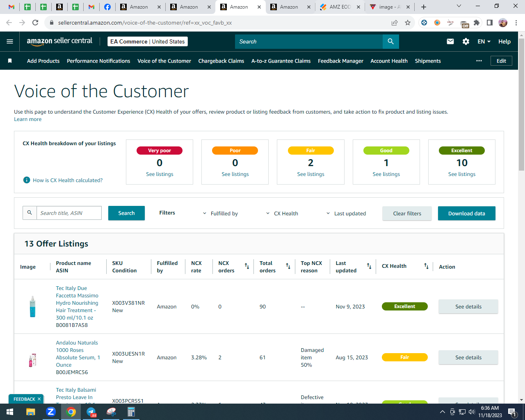Sort by Total orders column
The height and width of the screenshot is (420, 525).
(x=288, y=266)
